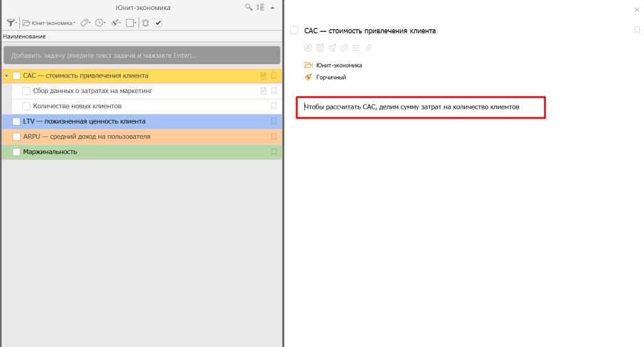644x347 pixels.
Task: Open the filter funnel dropdown
Action: pyautogui.click(x=11, y=23)
